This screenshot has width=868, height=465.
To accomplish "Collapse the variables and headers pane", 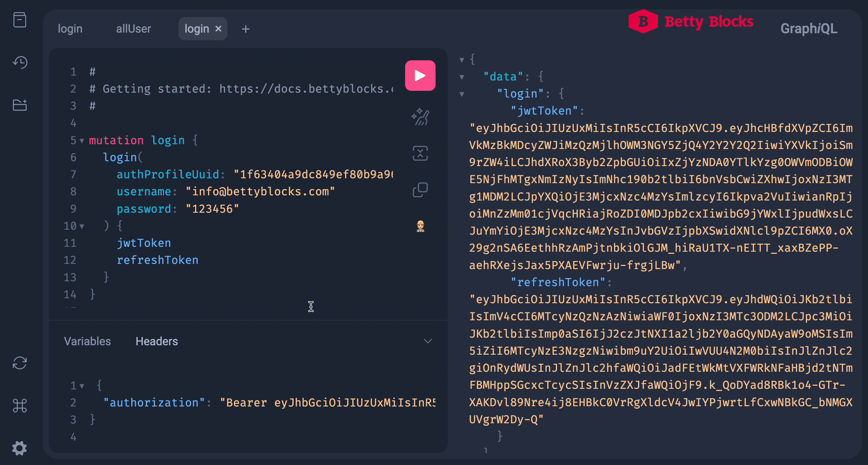I will pos(428,341).
